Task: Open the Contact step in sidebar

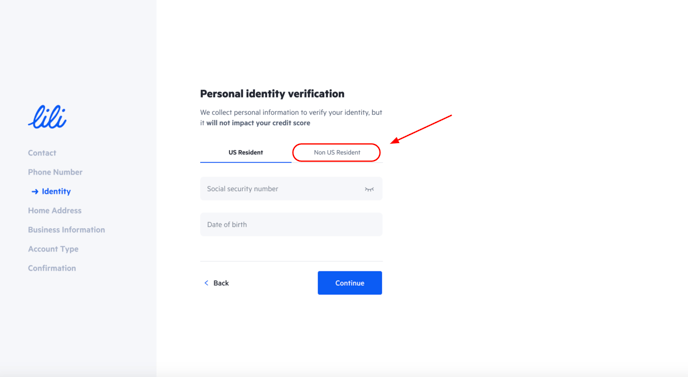Action: (x=42, y=153)
